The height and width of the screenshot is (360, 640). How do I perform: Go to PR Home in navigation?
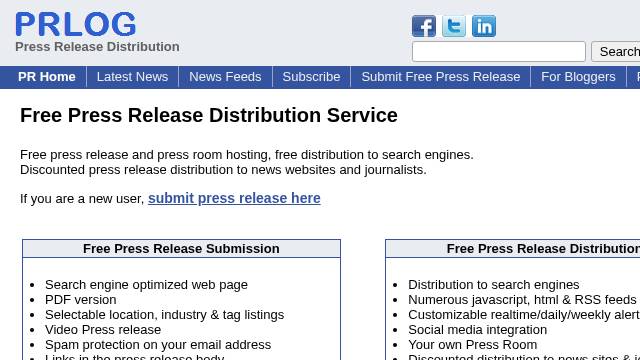(47, 77)
